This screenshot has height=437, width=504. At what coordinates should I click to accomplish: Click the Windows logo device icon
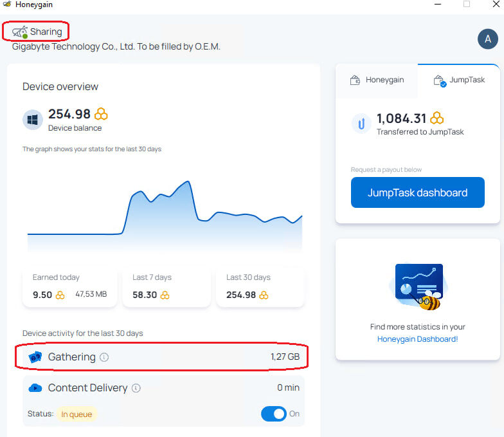click(x=33, y=120)
